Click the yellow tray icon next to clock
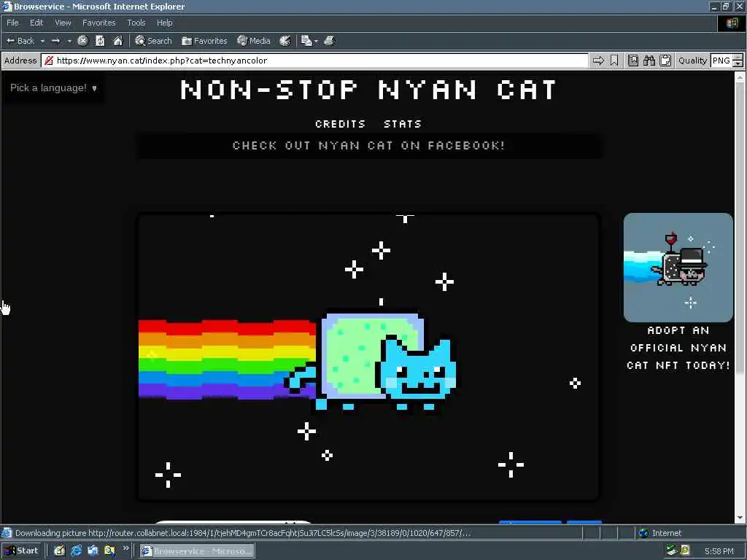 (685, 551)
